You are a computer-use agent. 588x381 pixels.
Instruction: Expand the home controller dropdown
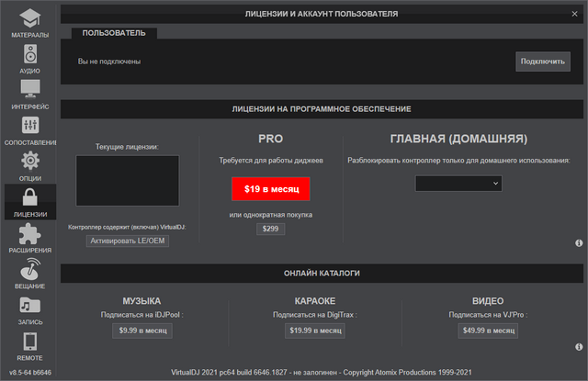458,184
